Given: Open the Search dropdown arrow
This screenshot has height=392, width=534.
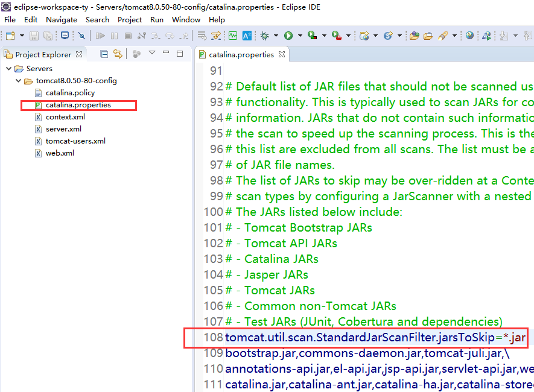Looking at the screenshot, I should tap(454, 36).
